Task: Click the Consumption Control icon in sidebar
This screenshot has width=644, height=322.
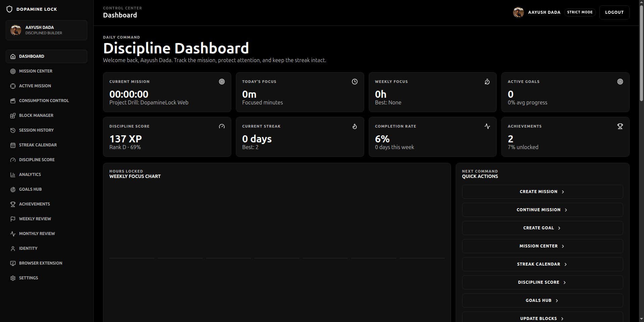Action: pyautogui.click(x=13, y=101)
